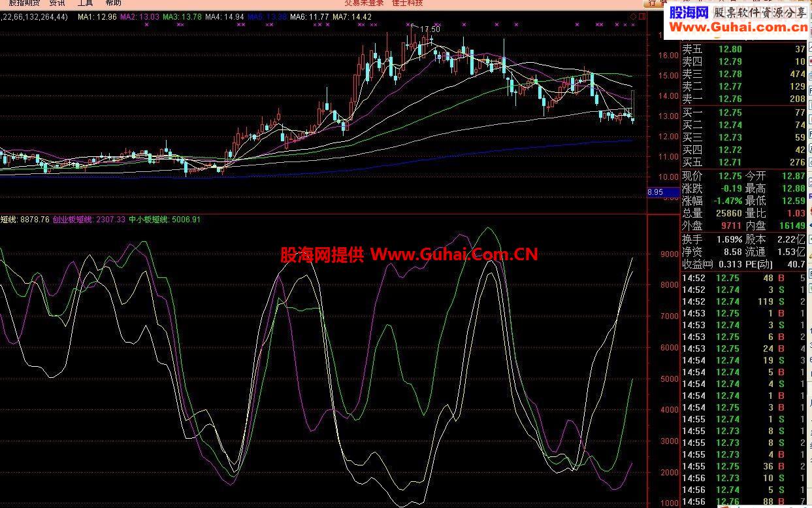Viewport: 812px width, 508px height.
Task: Open the 帮助 menu
Action: [113, 3]
